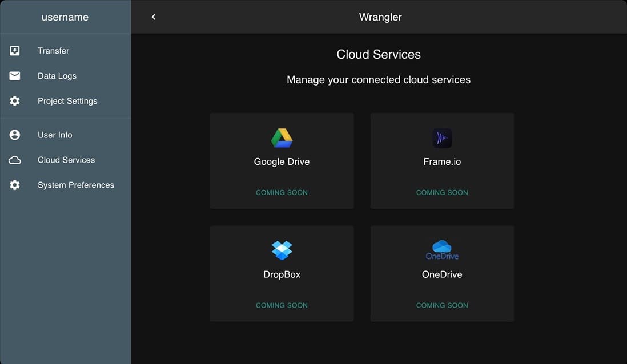Click Coming Soon under OneDrive

tap(442, 306)
